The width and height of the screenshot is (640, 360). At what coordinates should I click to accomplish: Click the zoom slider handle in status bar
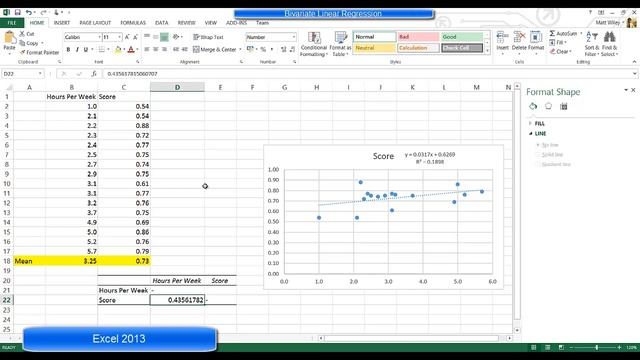tap(596, 347)
